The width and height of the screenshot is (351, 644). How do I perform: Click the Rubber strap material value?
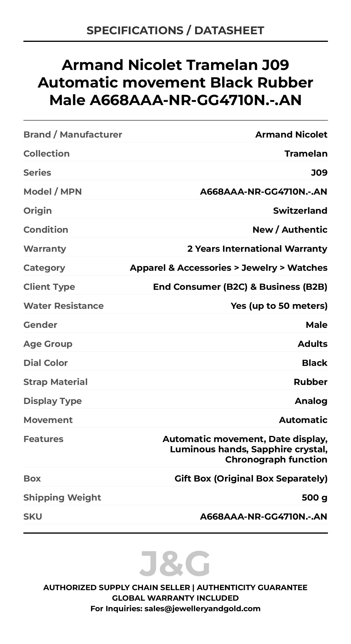310,382
